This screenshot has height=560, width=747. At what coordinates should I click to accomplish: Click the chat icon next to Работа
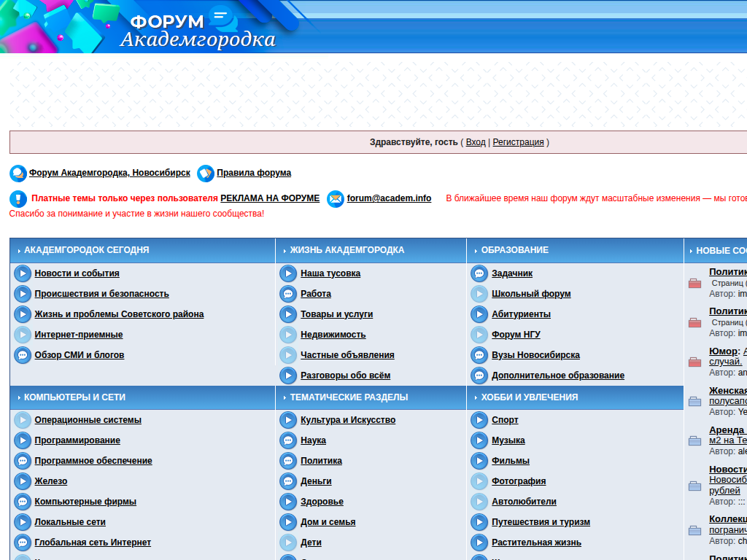tap(288, 294)
